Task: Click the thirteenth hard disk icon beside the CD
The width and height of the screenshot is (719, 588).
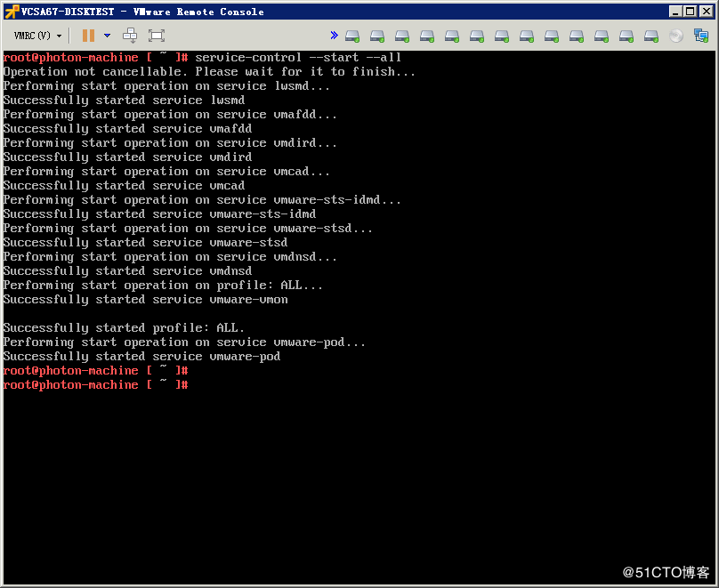Action: click(651, 36)
